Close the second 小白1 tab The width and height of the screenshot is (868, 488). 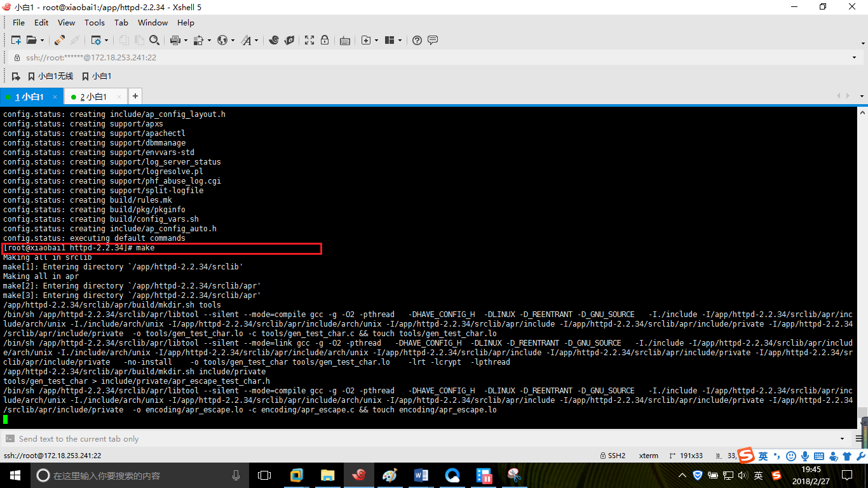(119, 97)
